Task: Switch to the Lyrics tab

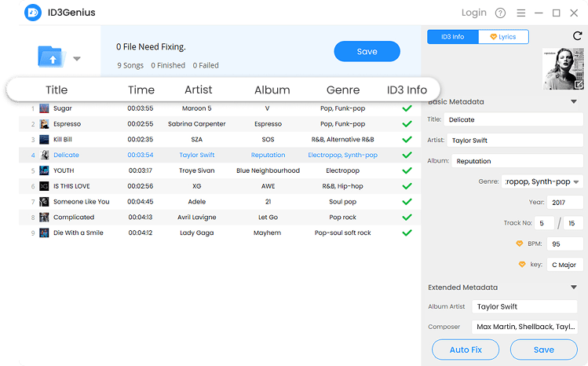Action: [503, 37]
